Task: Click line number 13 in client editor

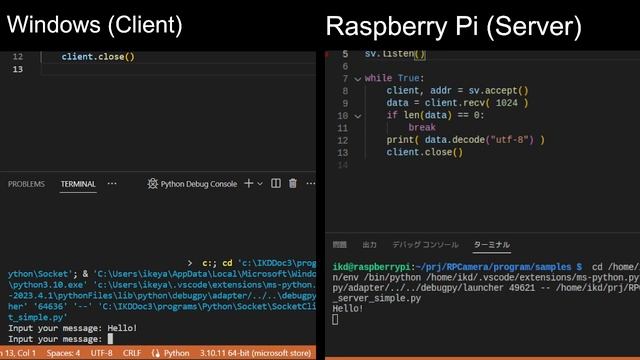Action: 18,69
